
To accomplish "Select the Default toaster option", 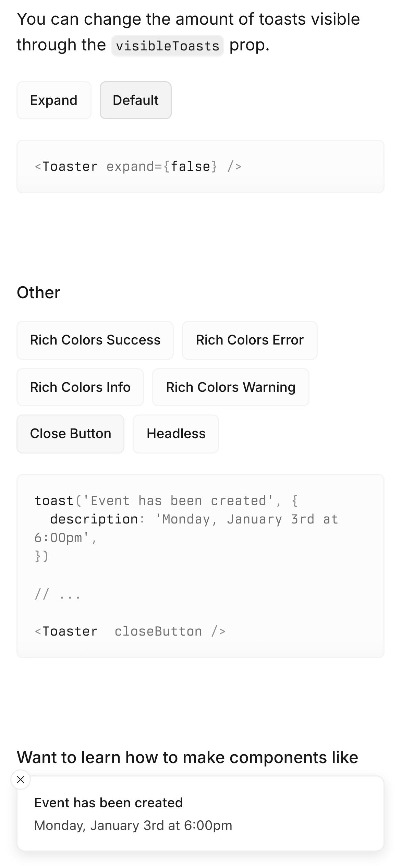I will pyautogui.click(x=135, y=100).
